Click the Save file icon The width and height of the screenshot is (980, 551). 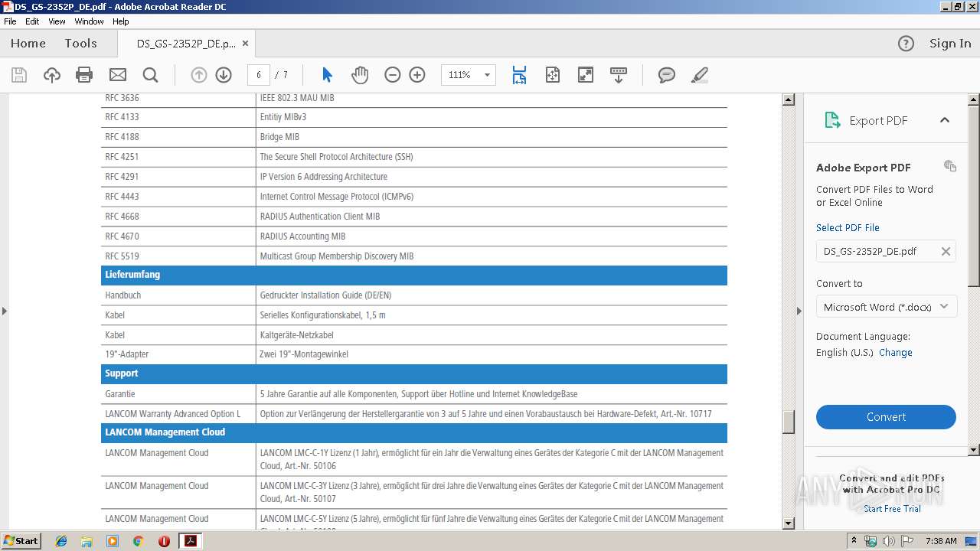pyautogui.click(x=19, y=75)
